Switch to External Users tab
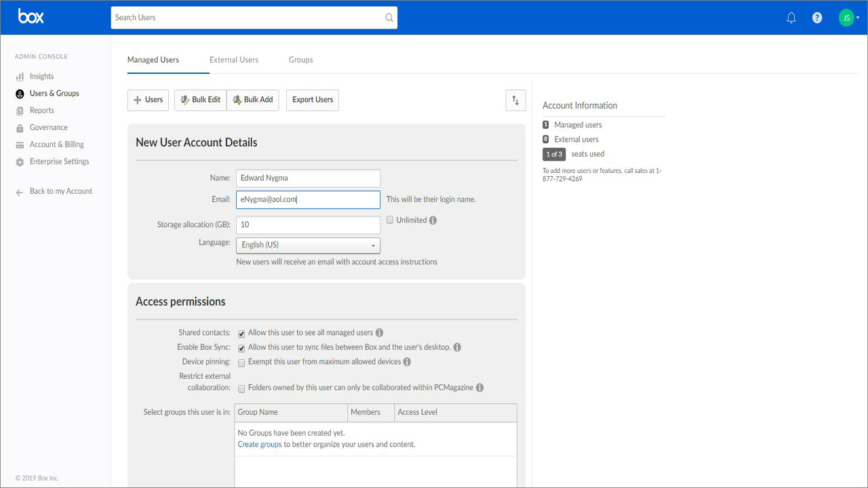Screen dimensions: 868x488 point(234,60)
